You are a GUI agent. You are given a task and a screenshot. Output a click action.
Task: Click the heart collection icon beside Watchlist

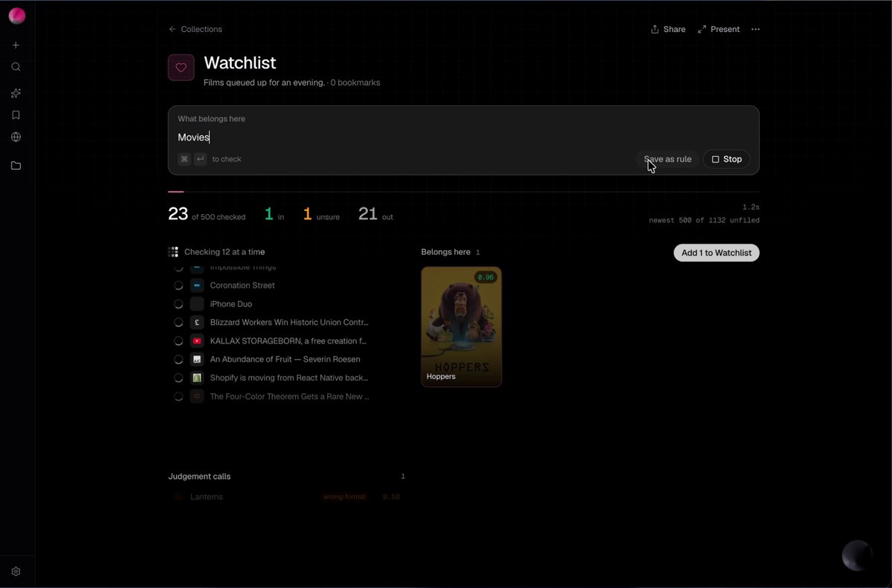181,68
